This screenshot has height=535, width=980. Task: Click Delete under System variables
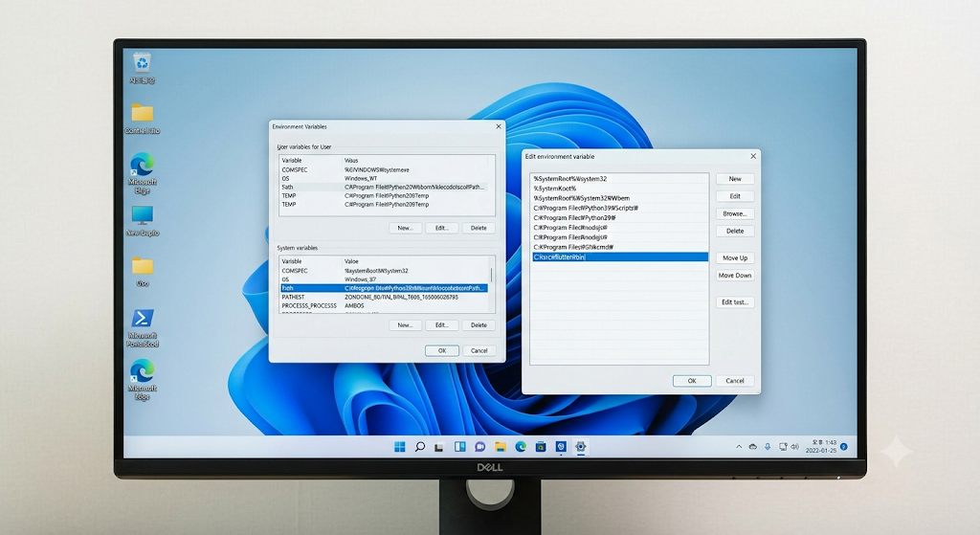479,325
